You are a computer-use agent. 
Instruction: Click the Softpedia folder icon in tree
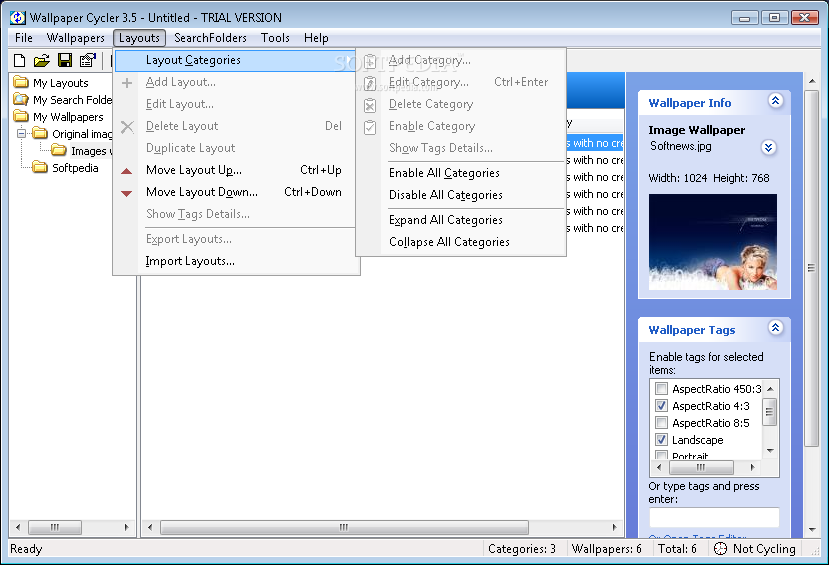point(40,167)
